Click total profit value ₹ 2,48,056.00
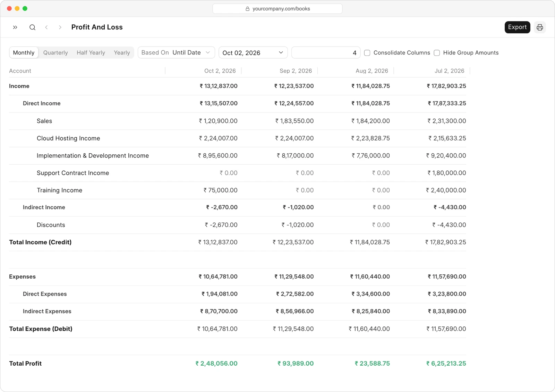Screen dimensions: 555x392 (x=216, y=364)
